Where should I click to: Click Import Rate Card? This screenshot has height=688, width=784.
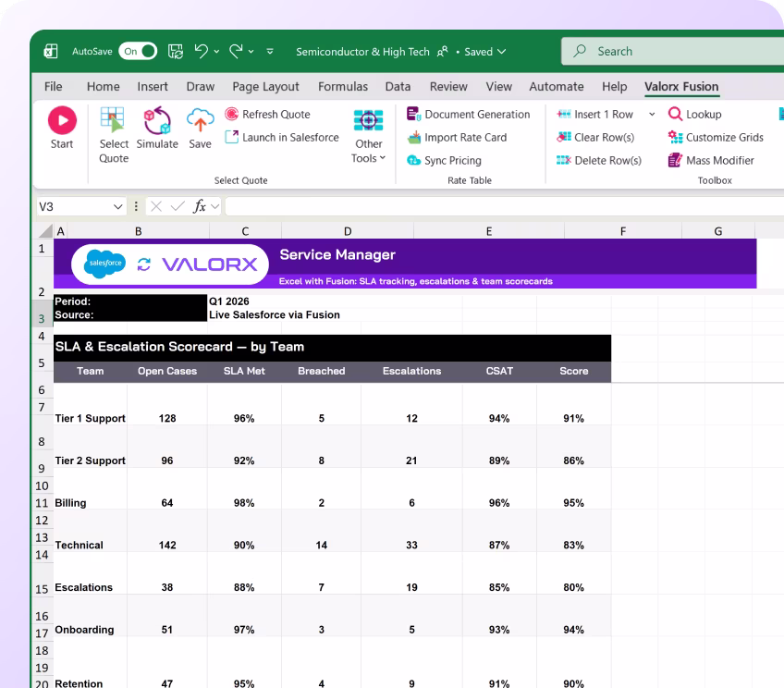tap(457, 137)
